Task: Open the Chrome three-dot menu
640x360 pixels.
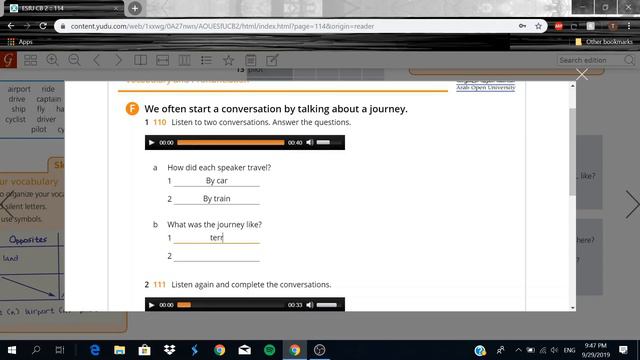Action: point(629,26)
